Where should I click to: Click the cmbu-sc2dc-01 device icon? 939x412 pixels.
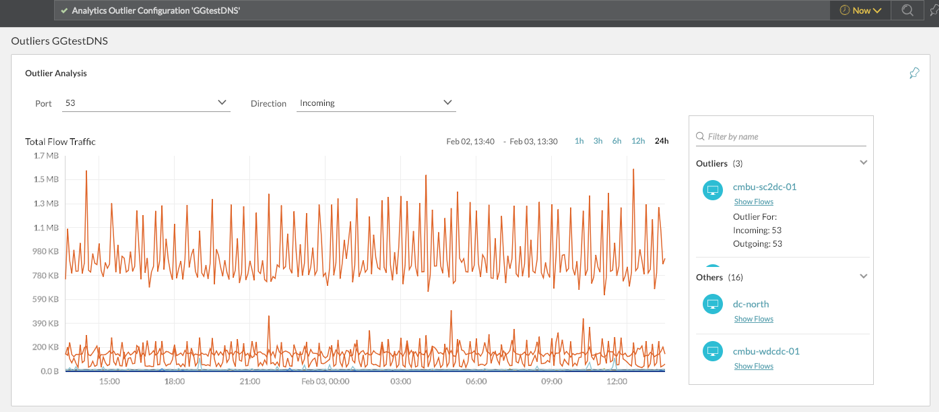click(x=712, y=191)
